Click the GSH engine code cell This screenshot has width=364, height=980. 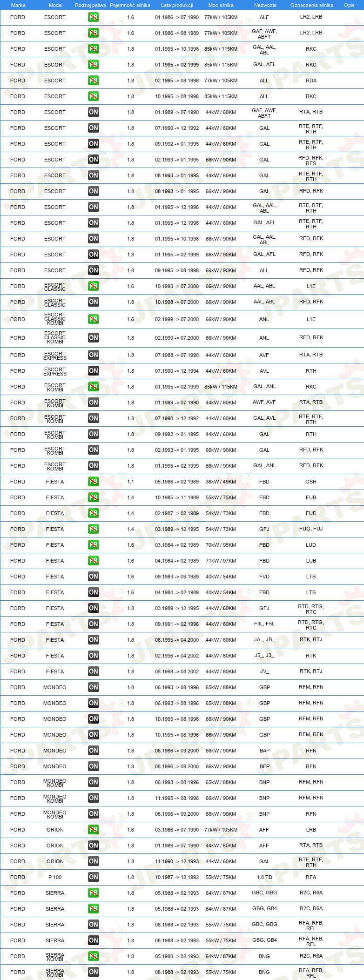311,482
